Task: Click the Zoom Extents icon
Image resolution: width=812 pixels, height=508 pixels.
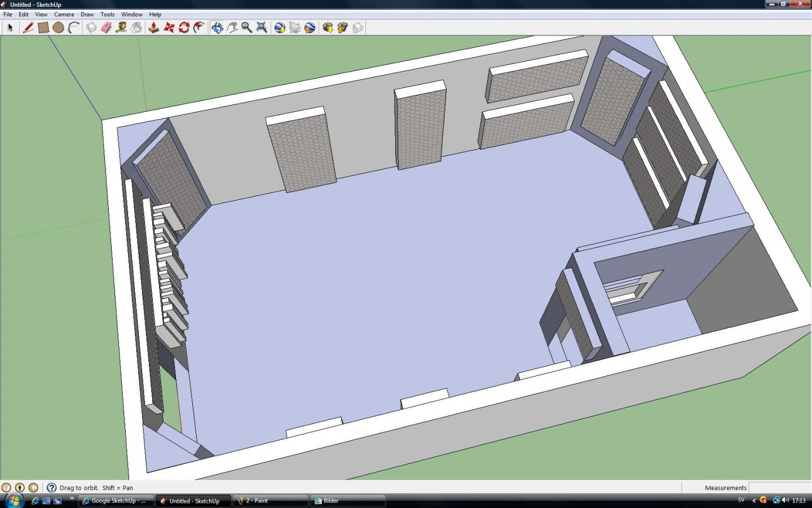Action: pyautogui.click(x=262, y=28)
